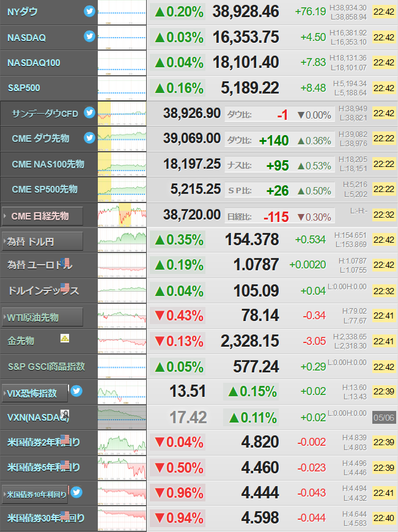Click the ユーロドル rate 1.0787
Viewport: 398px width, 532px height.
256,265
